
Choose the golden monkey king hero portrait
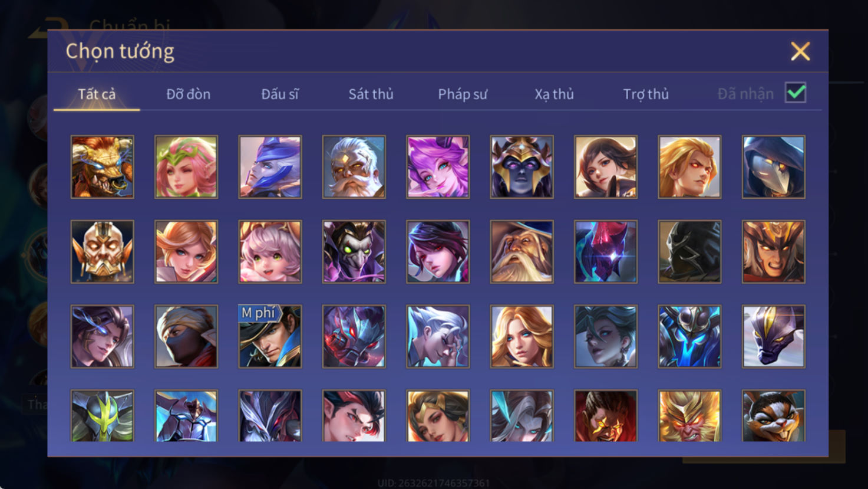689,416
